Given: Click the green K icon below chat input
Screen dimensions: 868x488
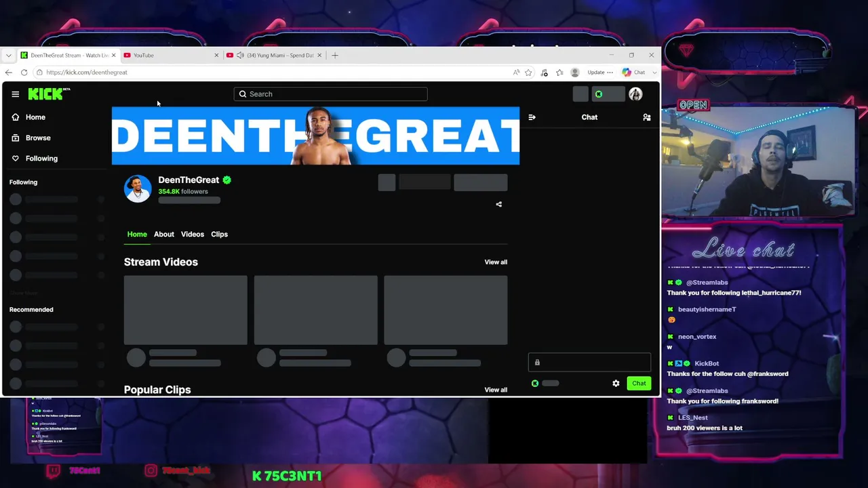Looking at the screenshot, I should pos(535,384).
